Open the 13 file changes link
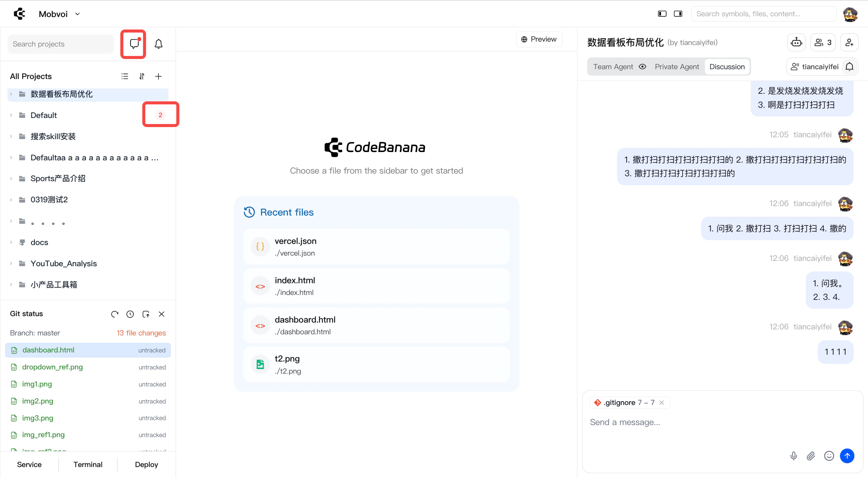The height and width of the screenshot is (478, 868). (141, 333)
